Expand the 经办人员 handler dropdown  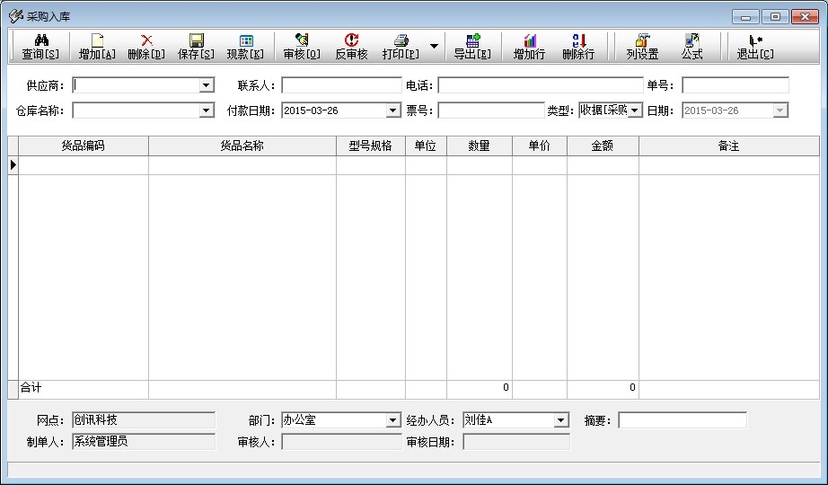pyautogui.click(x=560, y=420)
